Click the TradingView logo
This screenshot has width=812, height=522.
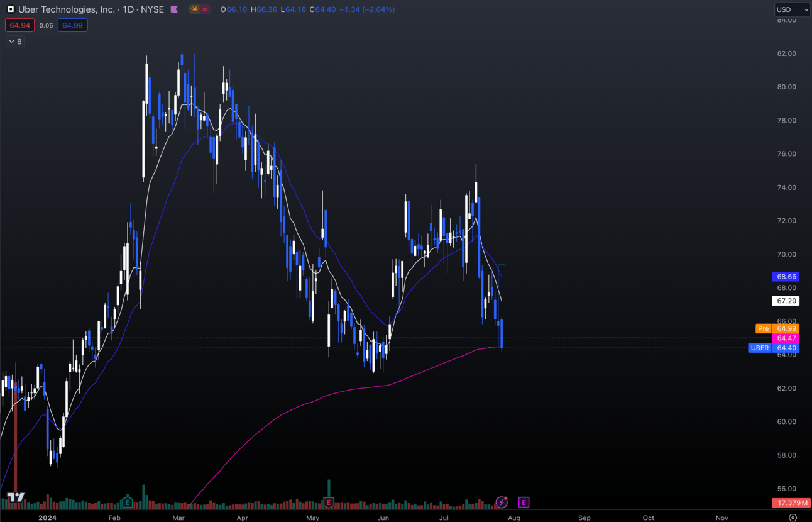16,497
